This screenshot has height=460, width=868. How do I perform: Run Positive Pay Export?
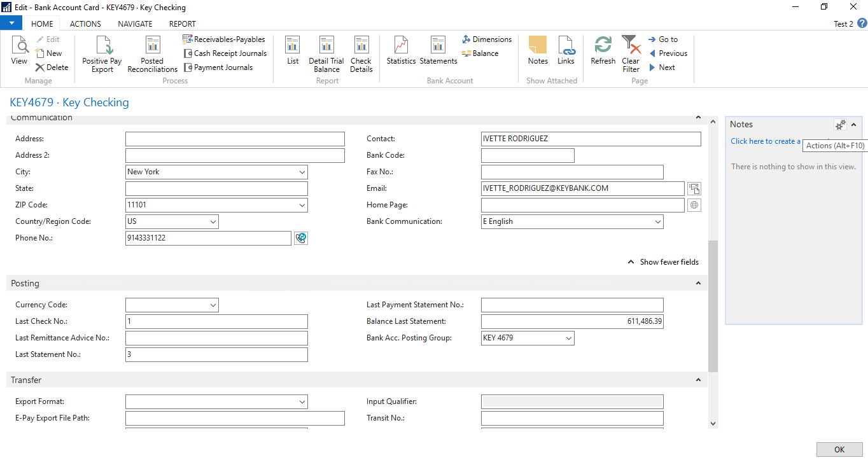(x=102, y=54)
